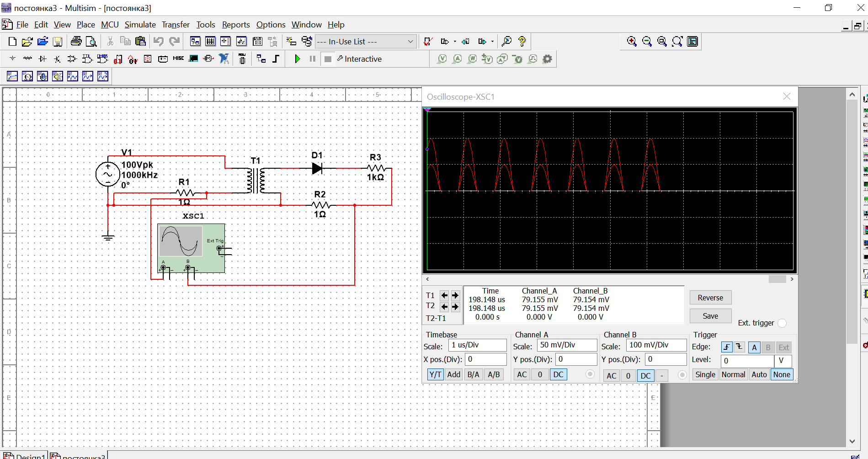Click the Zoom Out magnifier icon
868x459 pixels.
click(647, 42)
